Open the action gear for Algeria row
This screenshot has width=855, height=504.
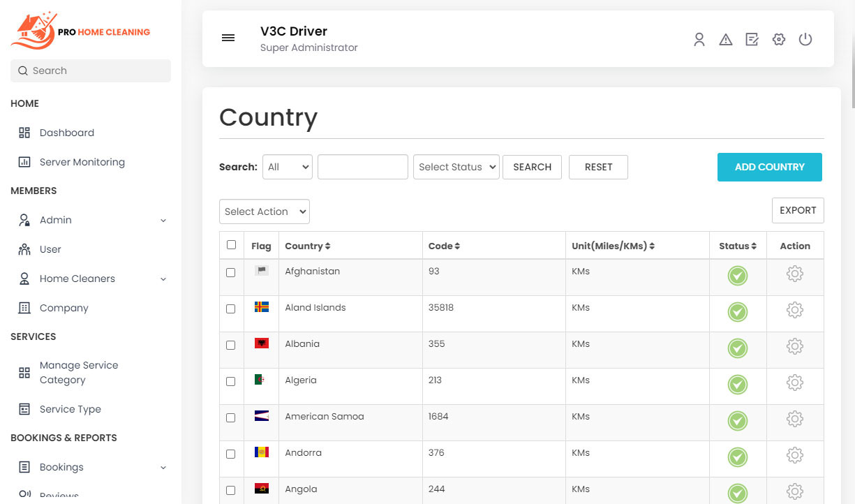click(x=794, y=383)
